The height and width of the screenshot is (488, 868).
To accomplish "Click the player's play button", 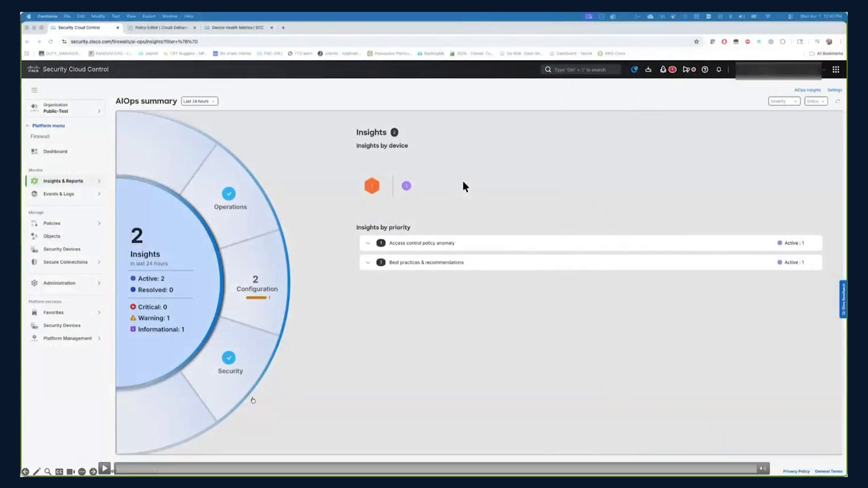I will pos(104,469).
